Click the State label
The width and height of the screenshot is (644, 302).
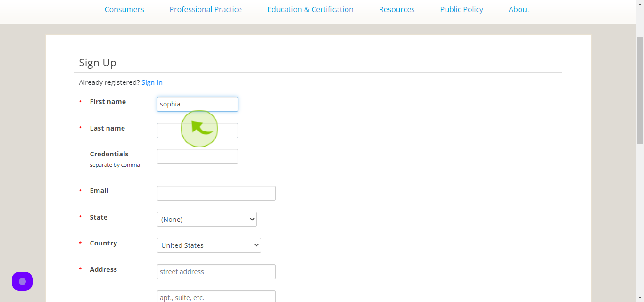tap(99, 217)
